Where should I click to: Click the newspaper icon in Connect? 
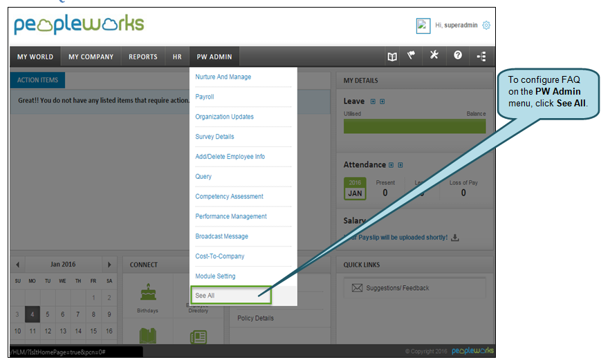198,337
